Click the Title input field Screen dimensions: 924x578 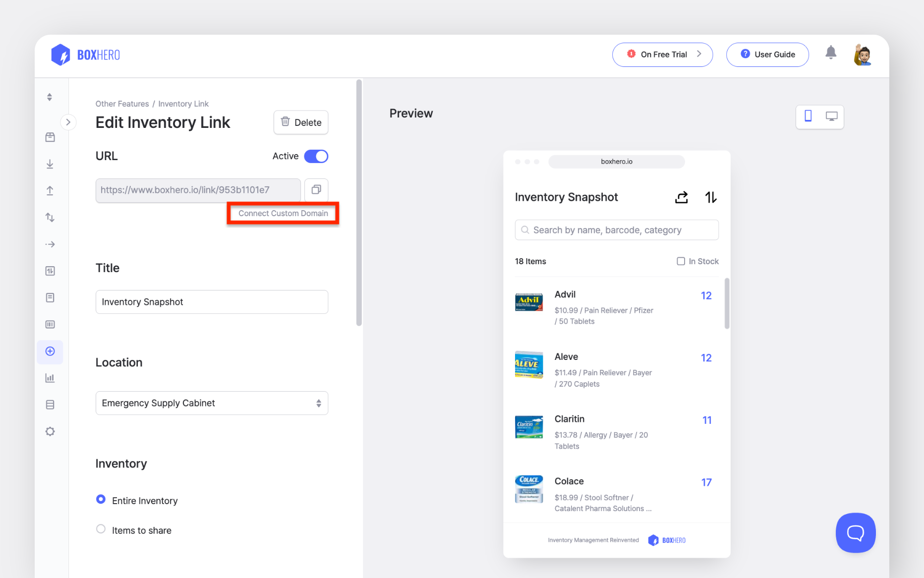(212, 302)
